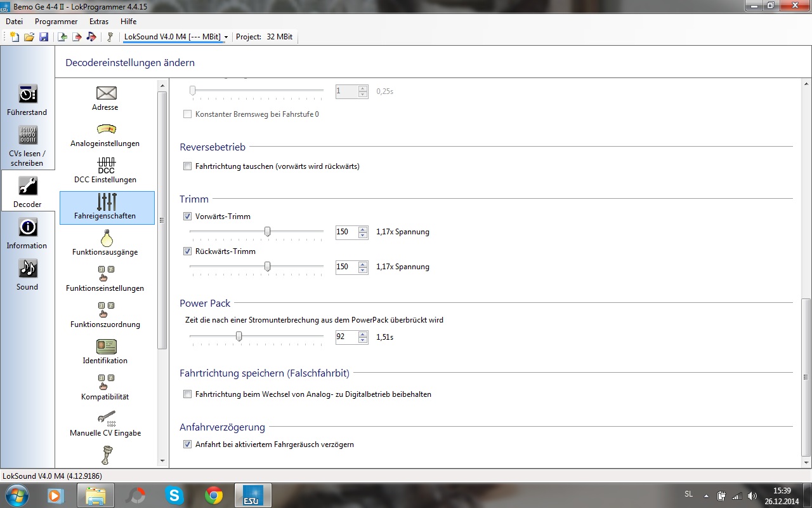Open Windows Explorer from the taskbar
This screenshot has width=812, height=508.
[96, 495]
